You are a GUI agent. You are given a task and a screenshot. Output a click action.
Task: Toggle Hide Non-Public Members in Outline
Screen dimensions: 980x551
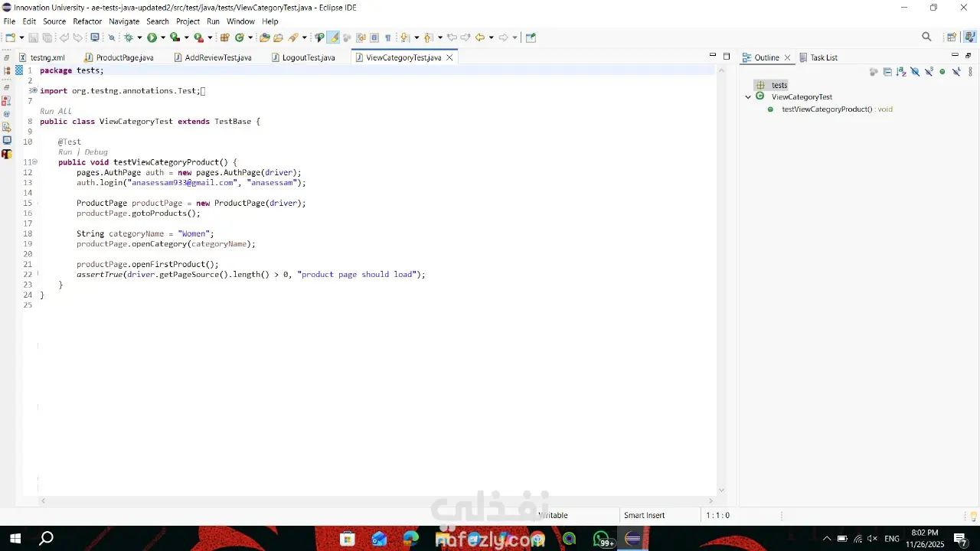[942, 72]
